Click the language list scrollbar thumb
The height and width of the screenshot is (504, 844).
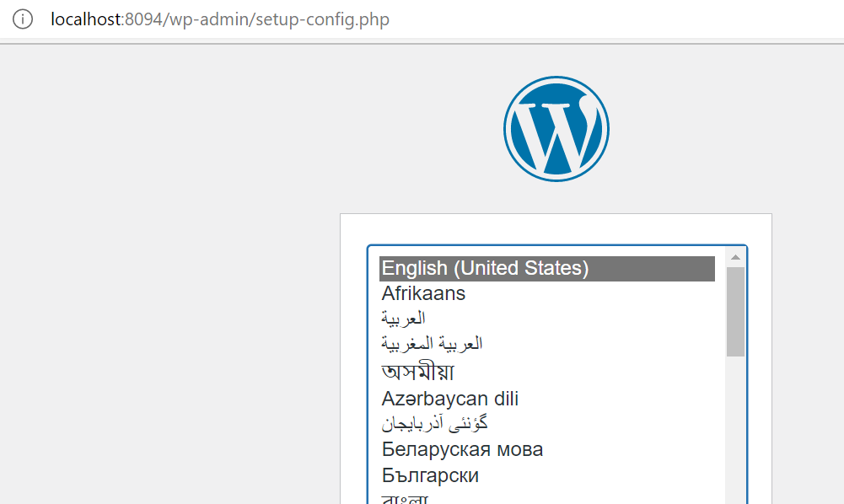click(735, 312)
